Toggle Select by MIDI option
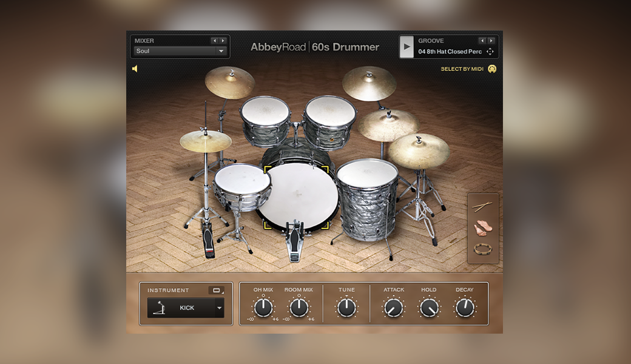Screen dimensions: 631x364 point(462,69)
